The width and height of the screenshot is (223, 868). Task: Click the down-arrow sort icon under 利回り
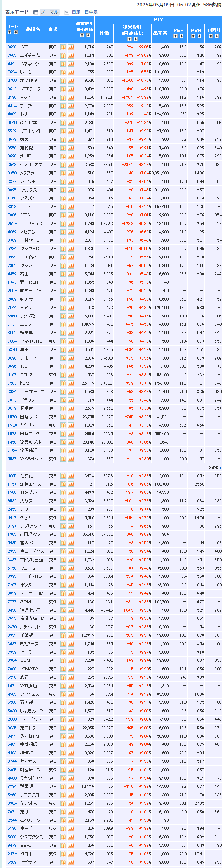[x=216, y=36]
